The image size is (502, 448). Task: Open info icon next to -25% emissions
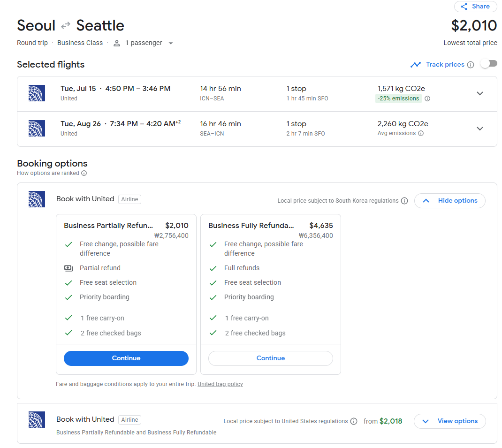click(427, 99)
